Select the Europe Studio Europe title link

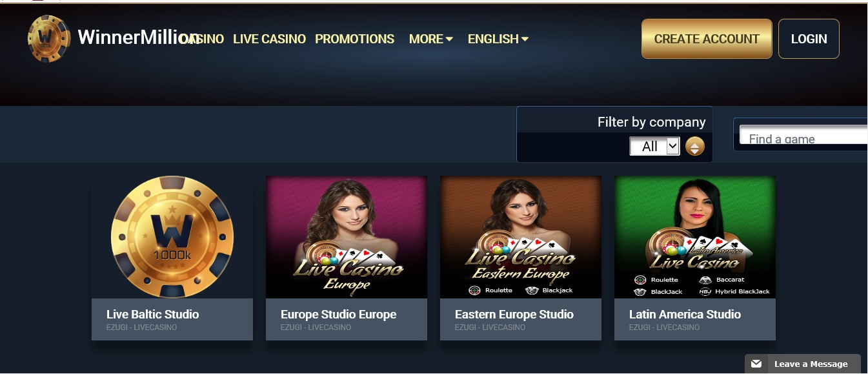pos(339,315)
